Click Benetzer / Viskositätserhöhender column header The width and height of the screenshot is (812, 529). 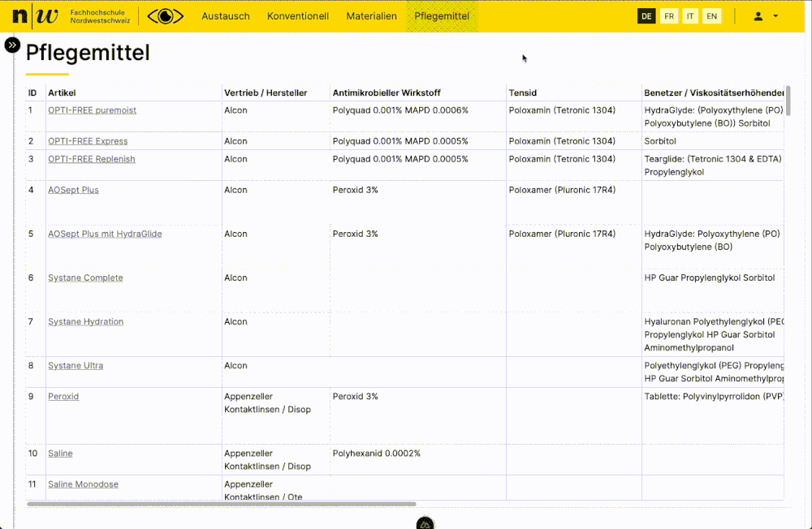tap(714, 92)
